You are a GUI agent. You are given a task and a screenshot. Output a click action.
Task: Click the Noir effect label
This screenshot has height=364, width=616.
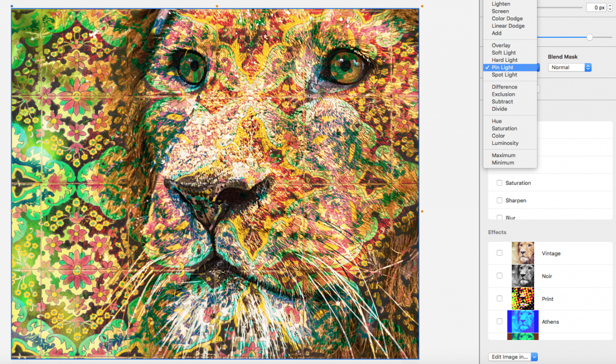[x=547, y=276]
